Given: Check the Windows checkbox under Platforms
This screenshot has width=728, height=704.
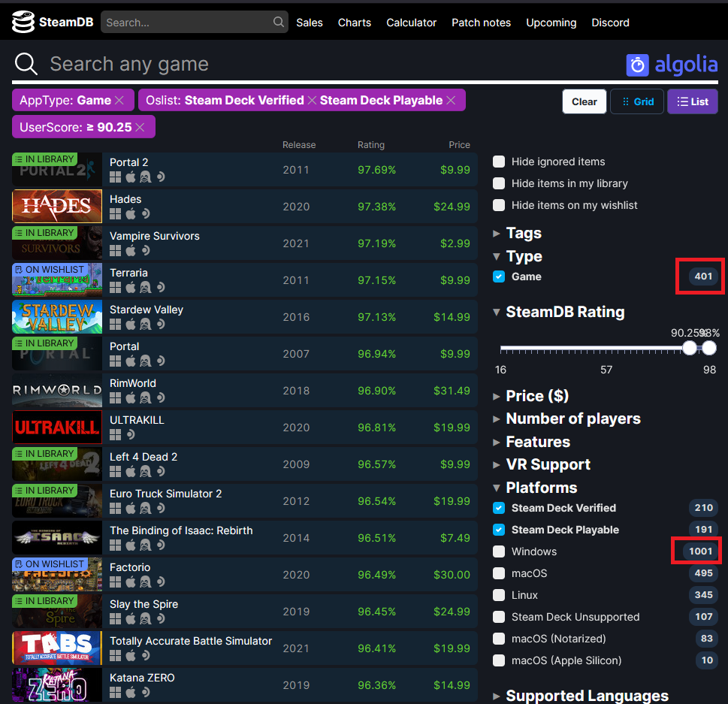Looking at the screenshot, I should (x=498, y=551).
